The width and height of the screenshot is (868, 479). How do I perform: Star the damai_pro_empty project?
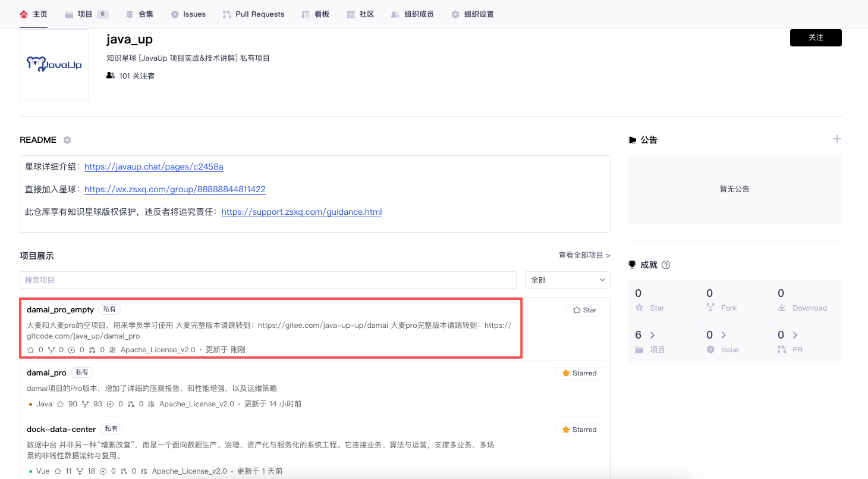pyautogui.click(x=584, y=310)
